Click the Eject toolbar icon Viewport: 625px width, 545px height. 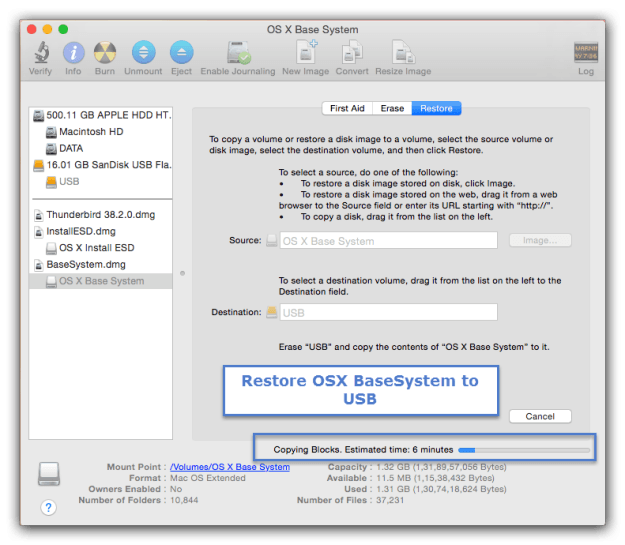point(181,52)
